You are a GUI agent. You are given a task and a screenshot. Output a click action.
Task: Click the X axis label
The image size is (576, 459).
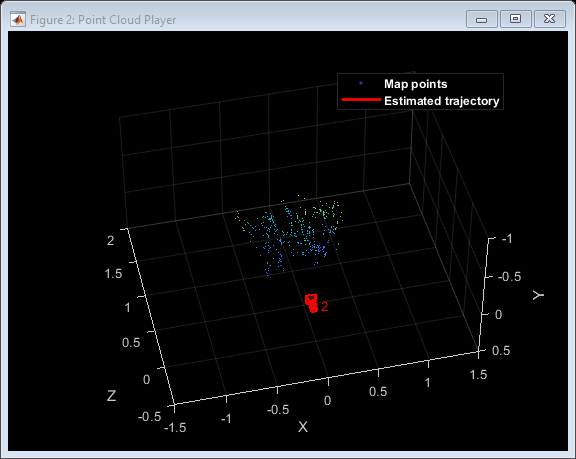click(x=303, y=427)
